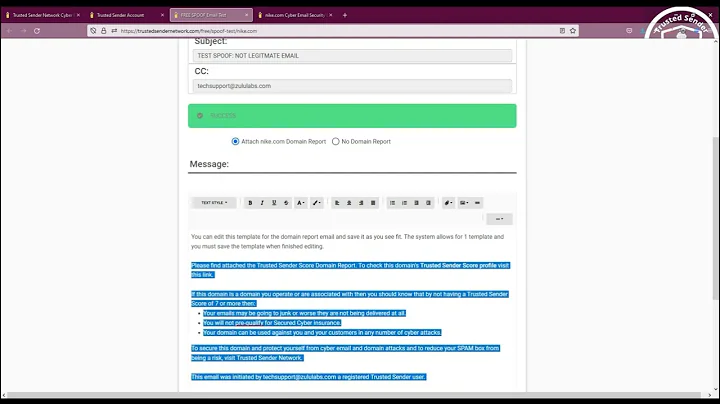Image resolution: width=720 pixels, height=404 pixels.
Task: Insert a bulleted list
Action: (x=392, y=203)
